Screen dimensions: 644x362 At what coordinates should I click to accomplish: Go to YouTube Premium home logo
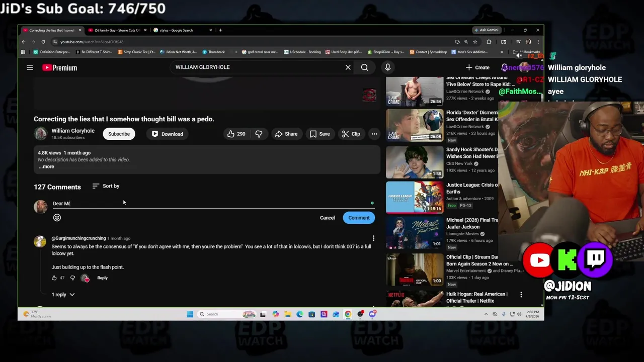click(59, 67)
